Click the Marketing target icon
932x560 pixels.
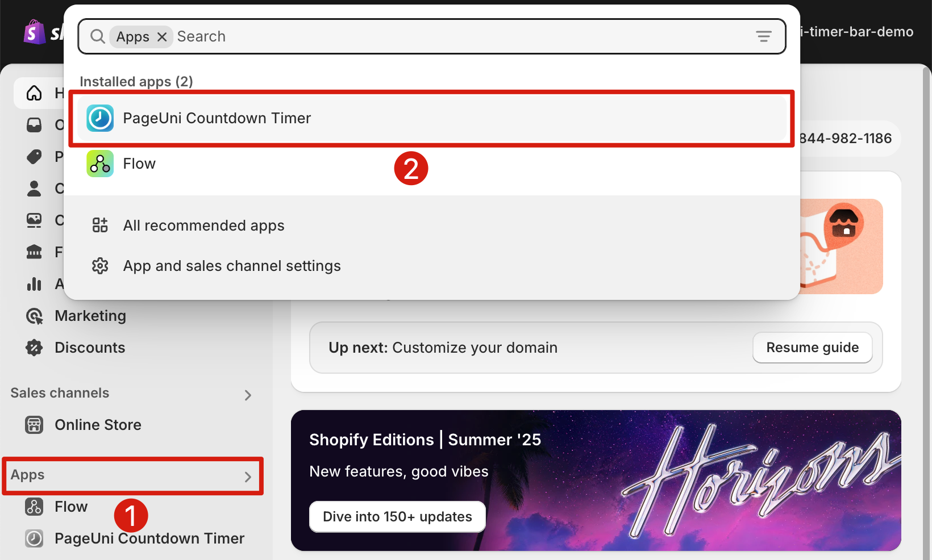pyautogui.click(x=34, y=316)
